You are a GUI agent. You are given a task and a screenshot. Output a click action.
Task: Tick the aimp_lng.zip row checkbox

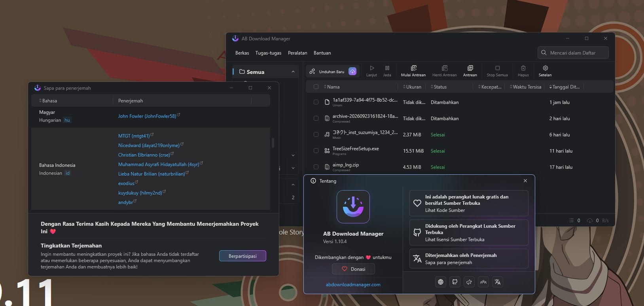(x=316, y=167)
